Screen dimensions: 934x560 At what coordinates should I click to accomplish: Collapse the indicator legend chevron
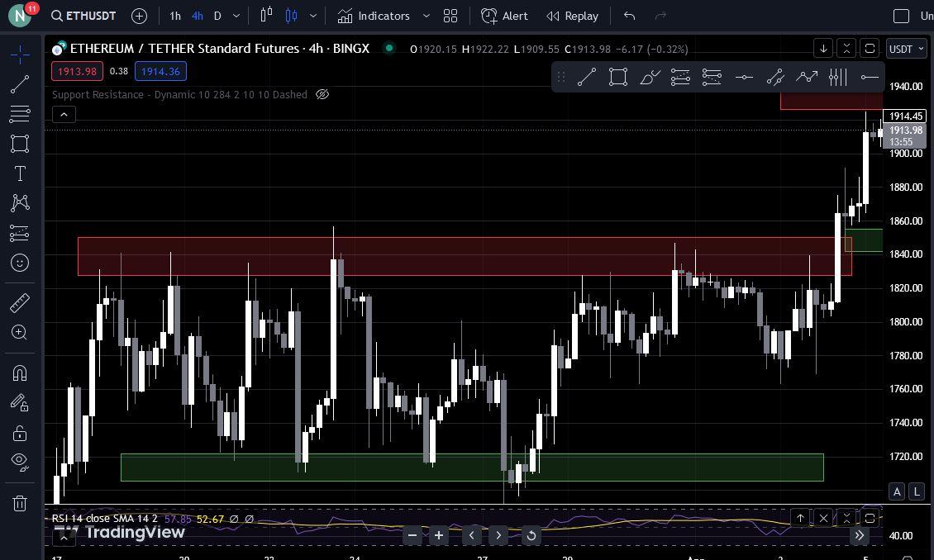[64, 114]
